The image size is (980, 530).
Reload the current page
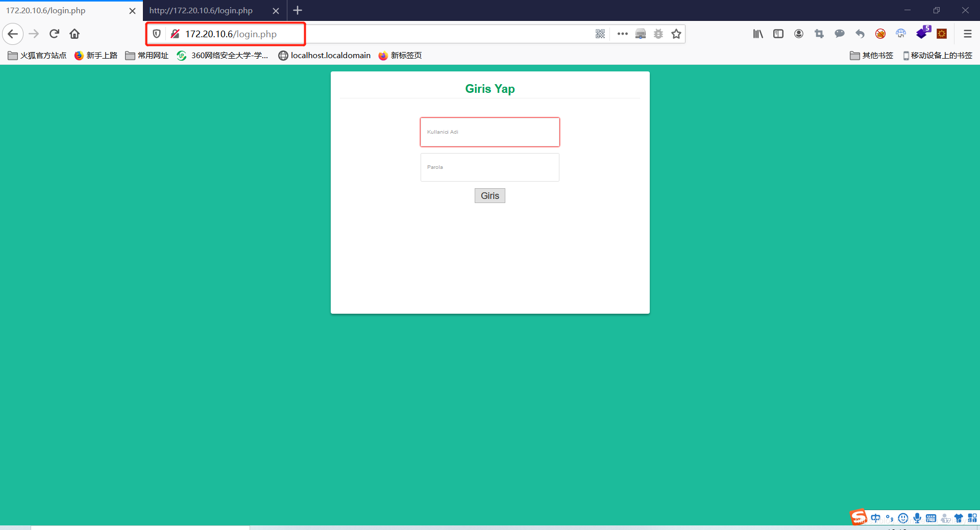[54, 34]
